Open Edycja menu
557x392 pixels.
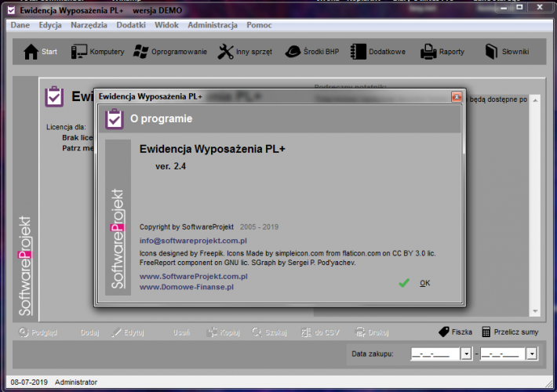50,25
